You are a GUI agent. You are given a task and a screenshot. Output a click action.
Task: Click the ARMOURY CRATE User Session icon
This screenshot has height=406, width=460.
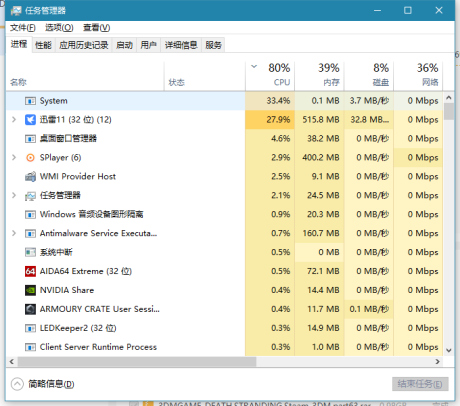tap(30, 309)
